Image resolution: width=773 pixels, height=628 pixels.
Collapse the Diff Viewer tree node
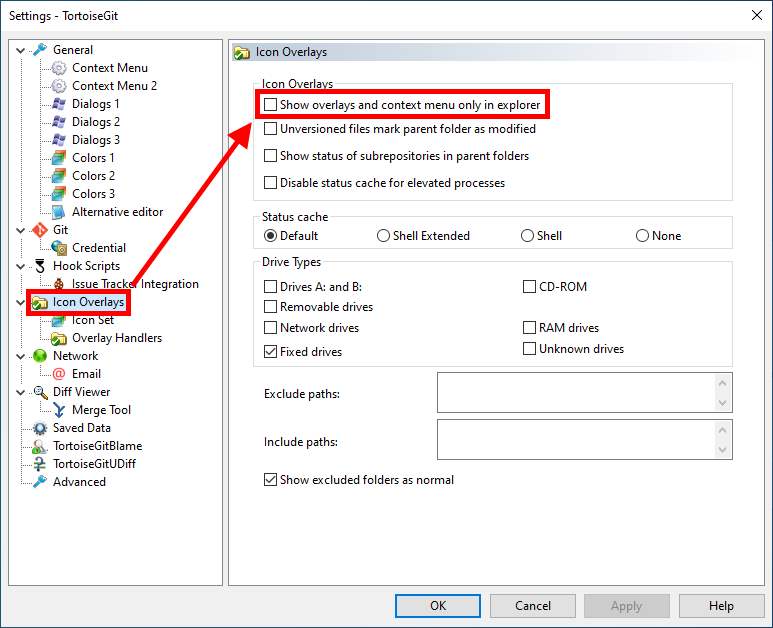coord(21,392)
